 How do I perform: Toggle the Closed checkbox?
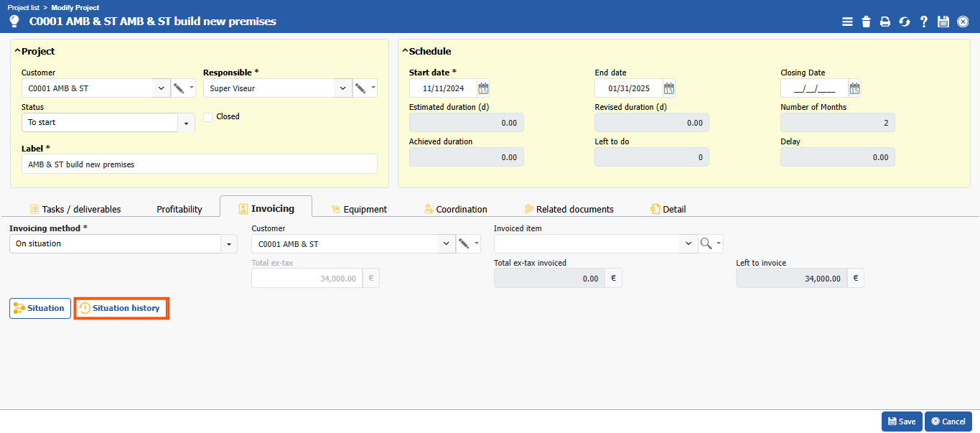[x=208, y=117]
